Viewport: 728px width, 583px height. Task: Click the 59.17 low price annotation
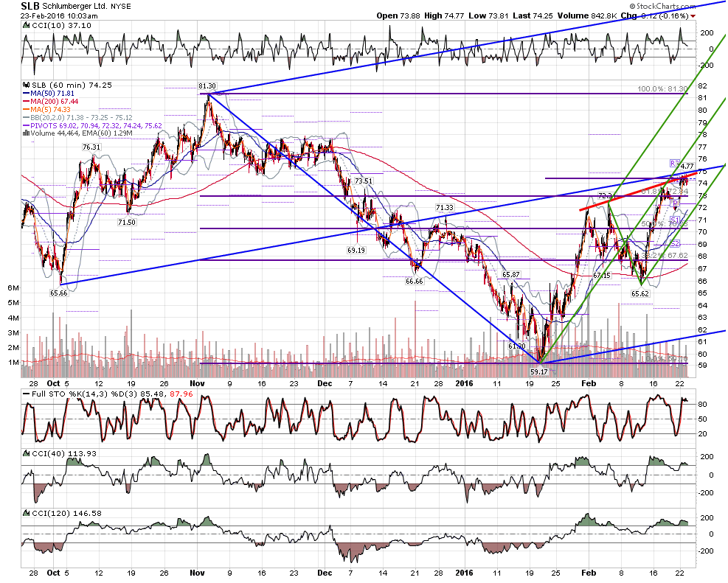539,372
